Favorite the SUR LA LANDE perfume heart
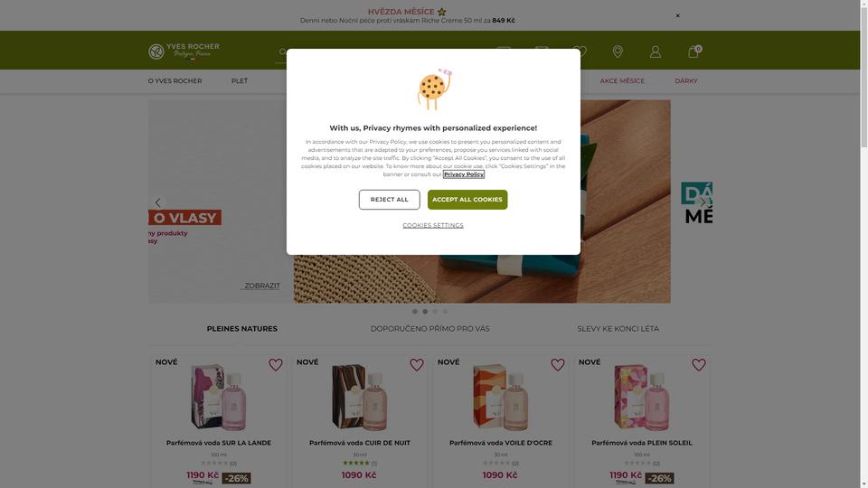 click(x=276, y=364)
